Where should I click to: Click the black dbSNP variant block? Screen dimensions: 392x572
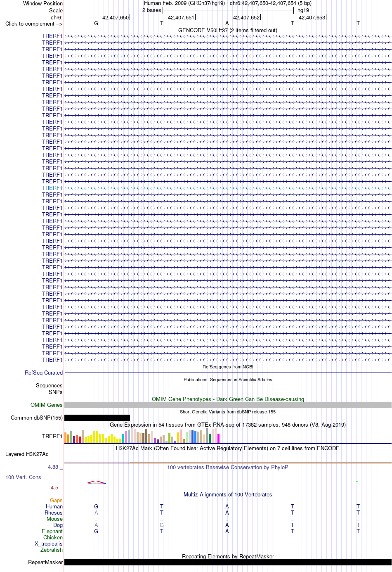(97, 418)
